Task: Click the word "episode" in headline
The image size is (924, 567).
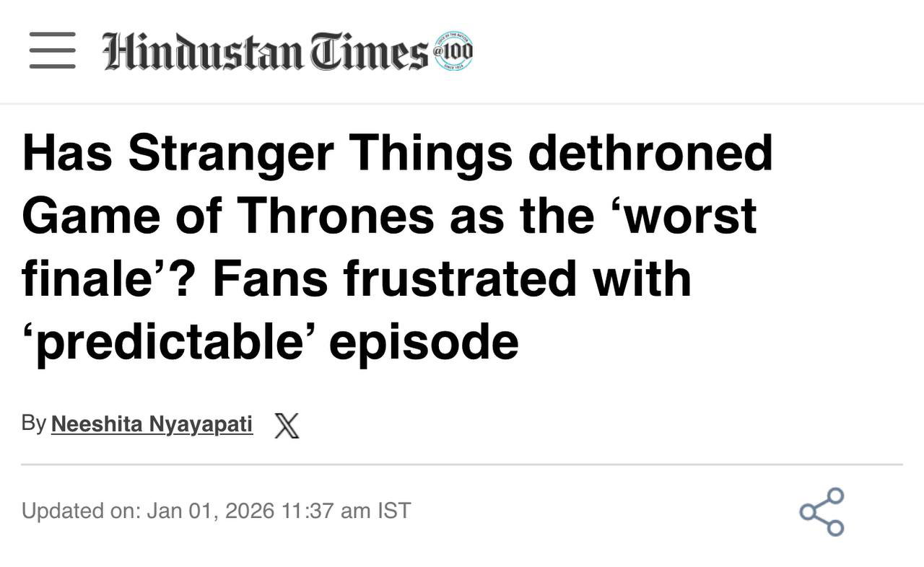Action: (x=424, y=341)
